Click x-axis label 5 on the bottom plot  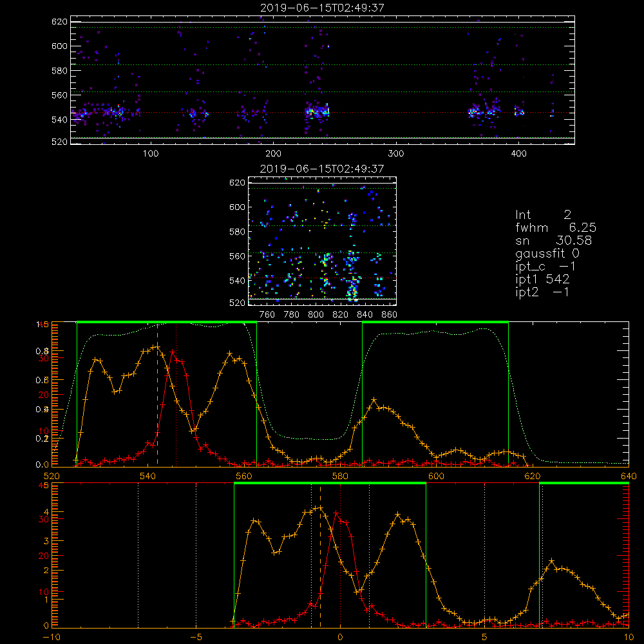pyautogui.click(x=485, y=637)
